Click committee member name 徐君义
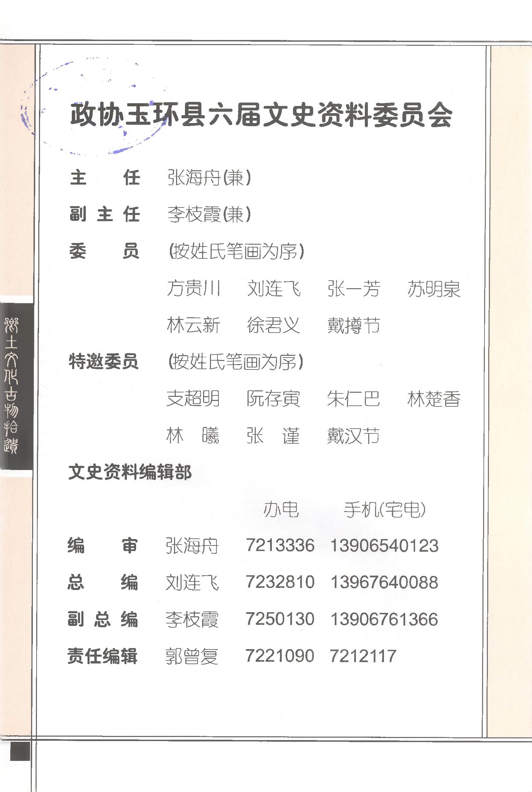The height and width of the screenshot is (792, 532). (x=273, y=325)
